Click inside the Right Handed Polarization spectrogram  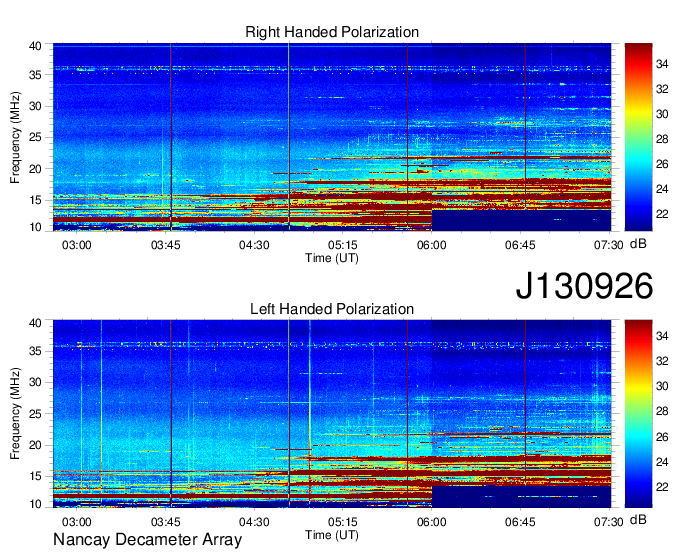point(332,137)
